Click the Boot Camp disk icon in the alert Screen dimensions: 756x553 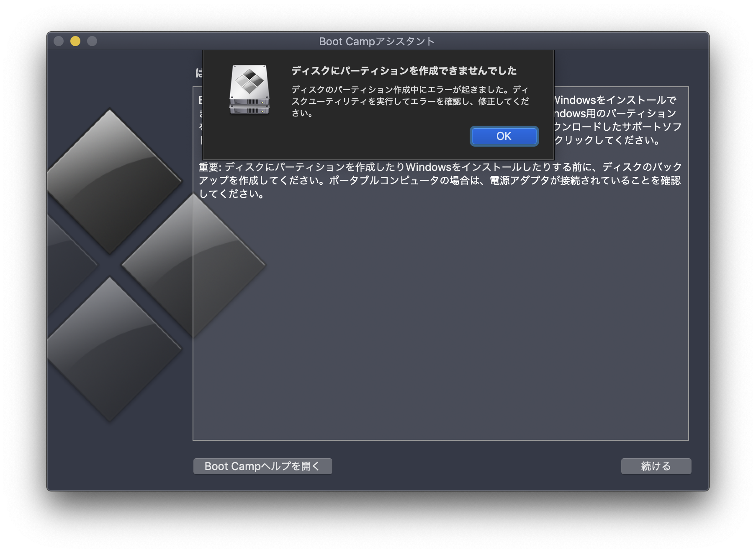click(x=249, y=90)
